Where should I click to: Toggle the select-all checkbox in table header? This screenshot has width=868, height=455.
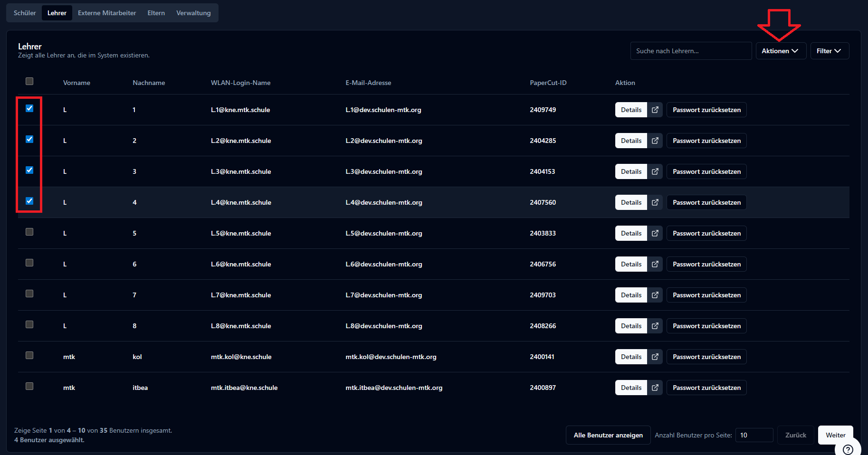(29, 81)
